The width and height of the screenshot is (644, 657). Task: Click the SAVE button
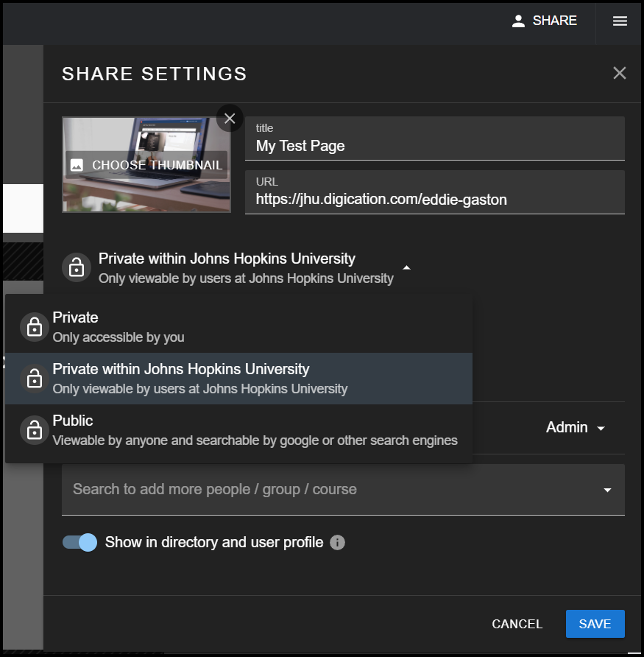[595, 624]
